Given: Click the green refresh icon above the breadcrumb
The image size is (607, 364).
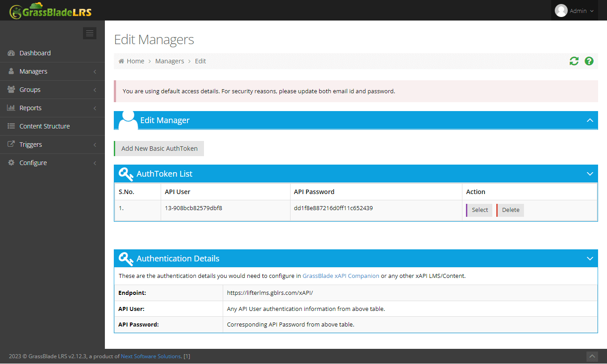Looking at the screenshot, I should (x=574, y=61).
